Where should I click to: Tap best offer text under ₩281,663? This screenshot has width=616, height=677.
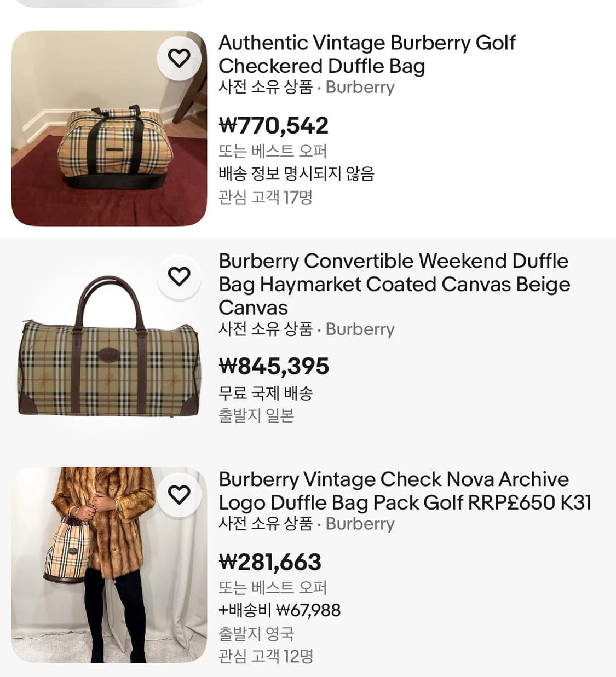pyautogui.click(x=273, y=587)
